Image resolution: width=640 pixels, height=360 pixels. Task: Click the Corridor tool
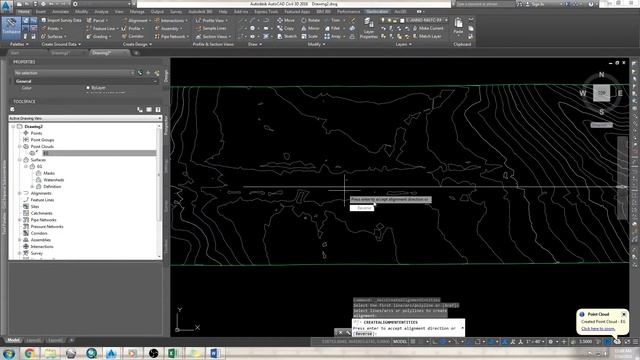[133, 36]
